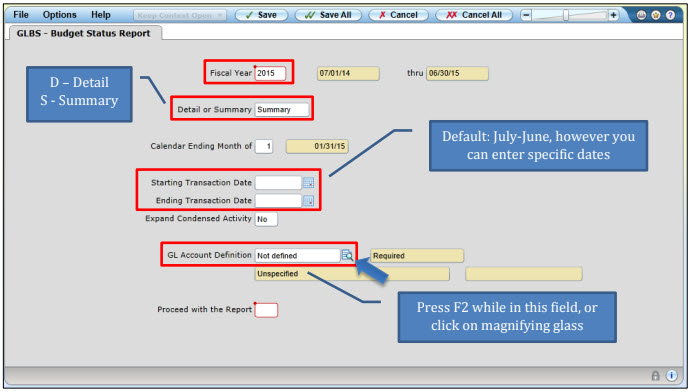Click the help question mark icon

pos(670,15)
